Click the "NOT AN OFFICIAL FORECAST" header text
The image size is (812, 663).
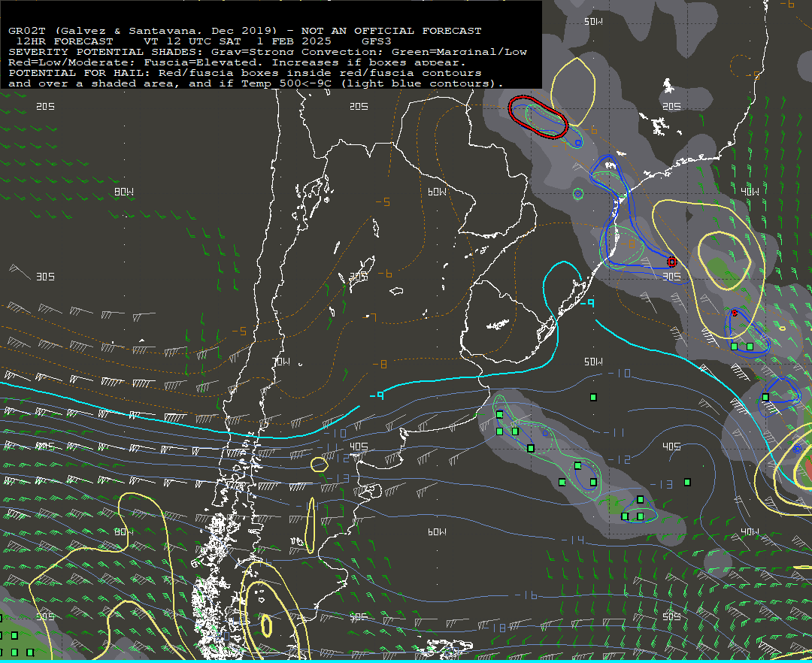pos(391,31)
